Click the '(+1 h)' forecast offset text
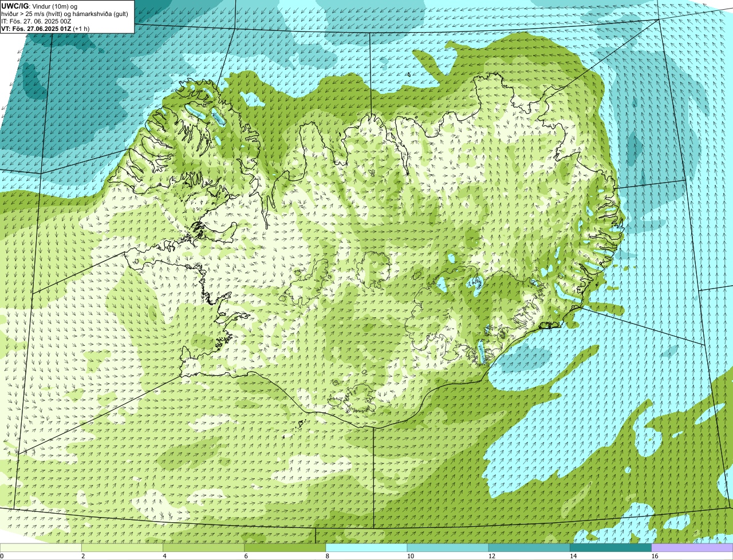The image size is (733, 560). coord(81,29)
